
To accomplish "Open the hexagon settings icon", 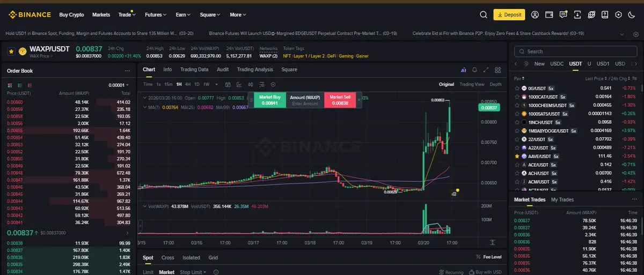I will [618, 14].
